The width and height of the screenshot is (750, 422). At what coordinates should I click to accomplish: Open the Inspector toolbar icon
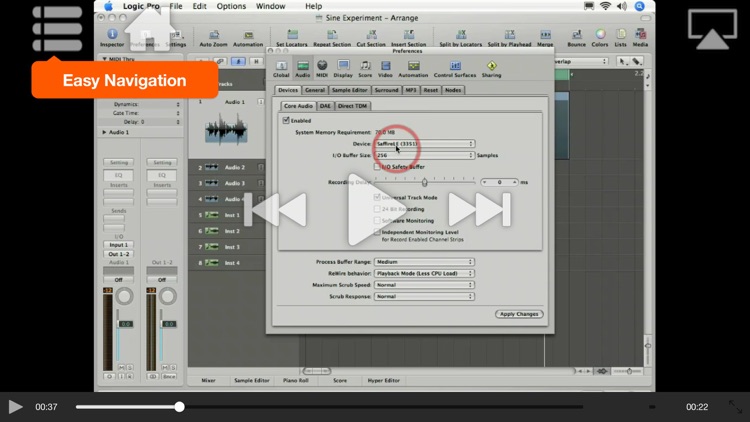112,34
